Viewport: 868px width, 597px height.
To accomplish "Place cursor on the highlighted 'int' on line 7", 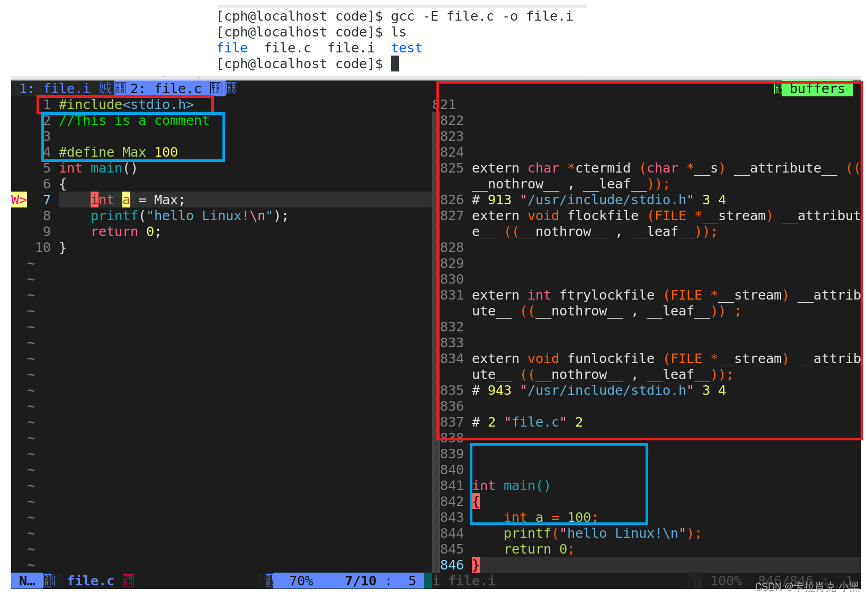I will pos(102,200).
